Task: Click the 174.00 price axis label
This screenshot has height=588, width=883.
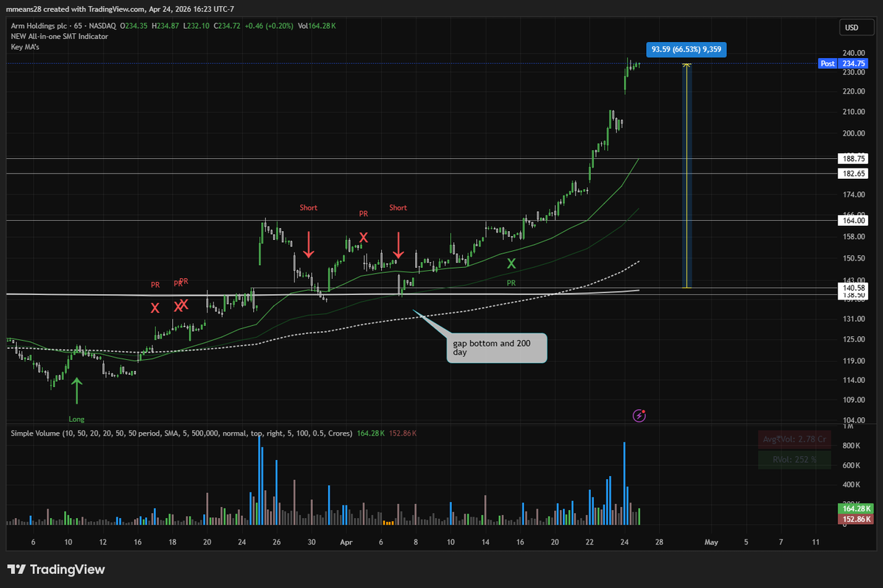Action: (854, 194)
